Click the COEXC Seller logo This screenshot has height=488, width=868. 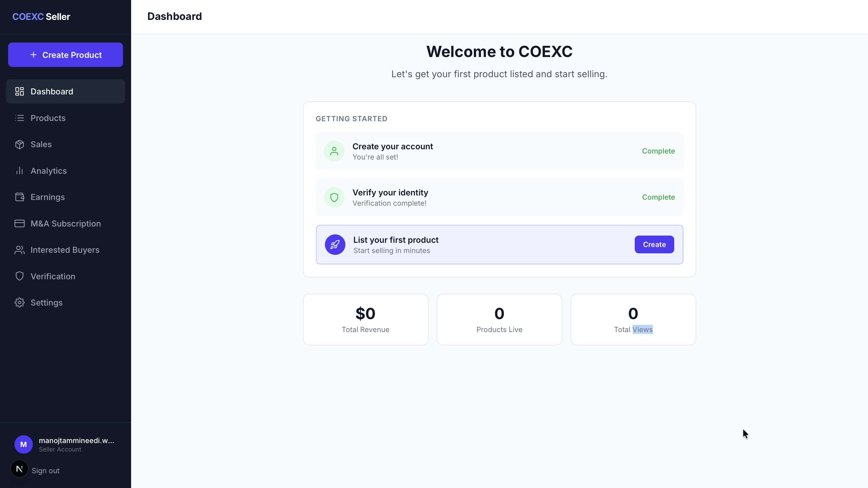41,17
